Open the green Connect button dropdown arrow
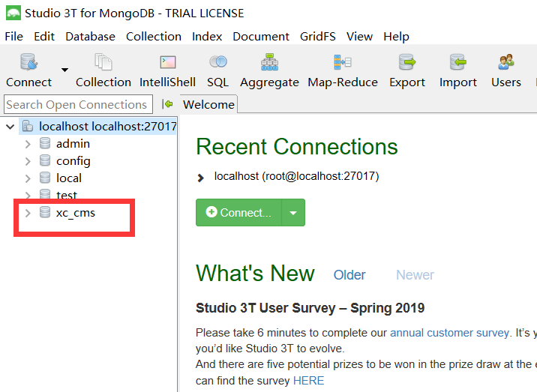This screenshot has height=392, width=537. pos(293,213)
